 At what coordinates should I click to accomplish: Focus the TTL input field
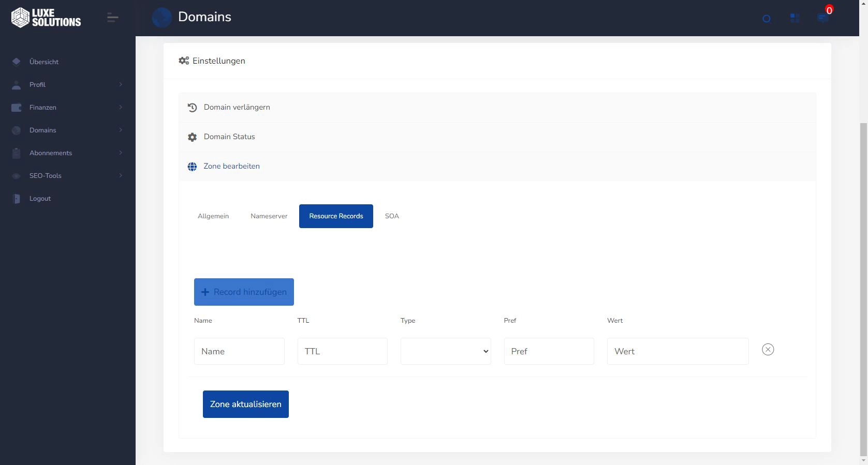(x=343, y=351)
